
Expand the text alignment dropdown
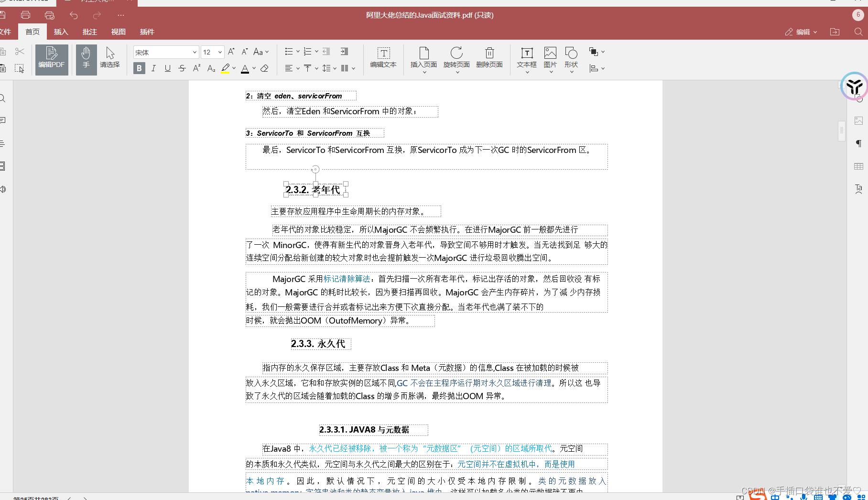pos(298,68)
